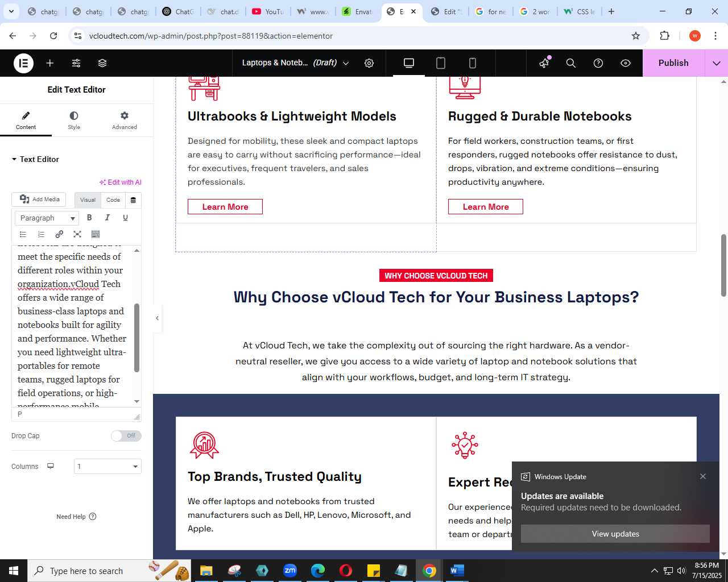The width and height of the screenshot is (728, 582).
Task: Open new browser tab
Action: point(611,11)
